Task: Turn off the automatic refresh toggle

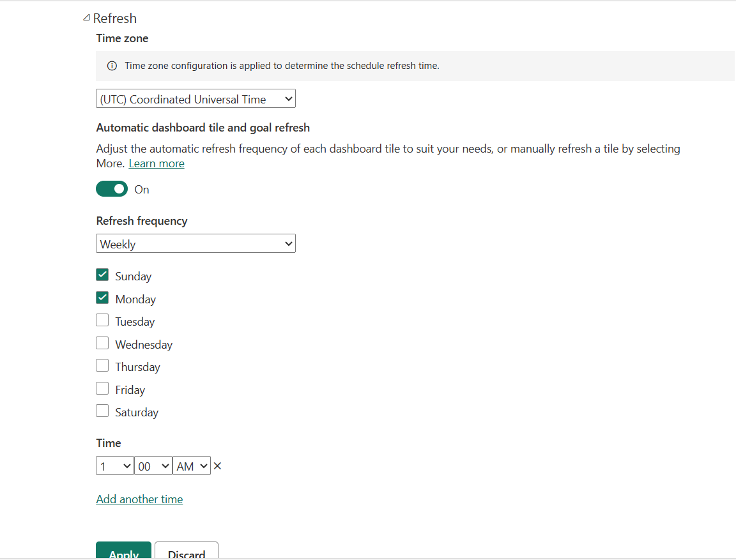Action: [112, 189]
